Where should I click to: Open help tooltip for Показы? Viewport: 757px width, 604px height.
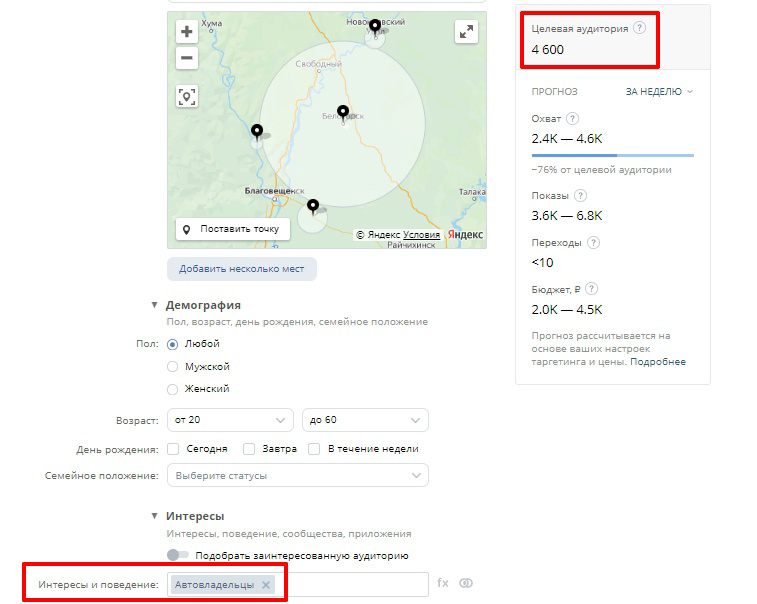click(580, 196)
